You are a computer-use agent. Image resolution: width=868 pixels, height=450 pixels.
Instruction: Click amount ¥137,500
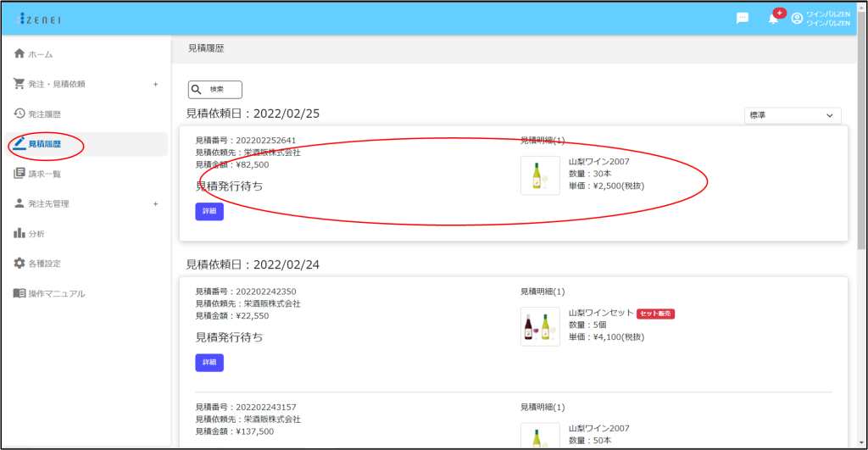coord(254,431)
